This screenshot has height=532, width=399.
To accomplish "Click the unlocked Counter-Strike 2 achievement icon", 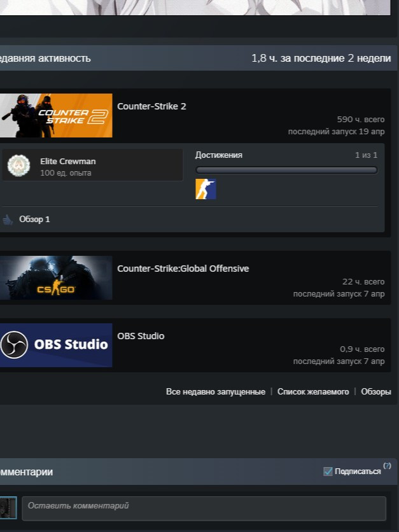I will [206, 189].
